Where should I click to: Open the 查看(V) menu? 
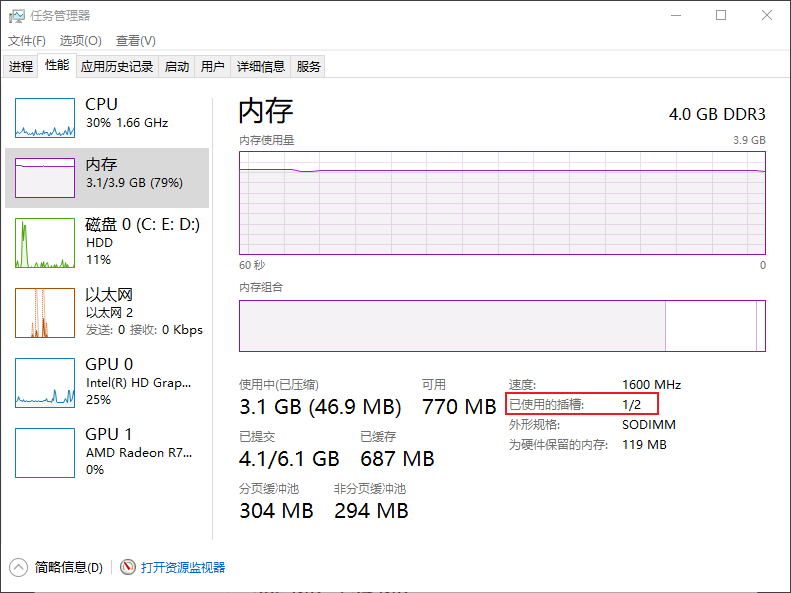[136, 41]
